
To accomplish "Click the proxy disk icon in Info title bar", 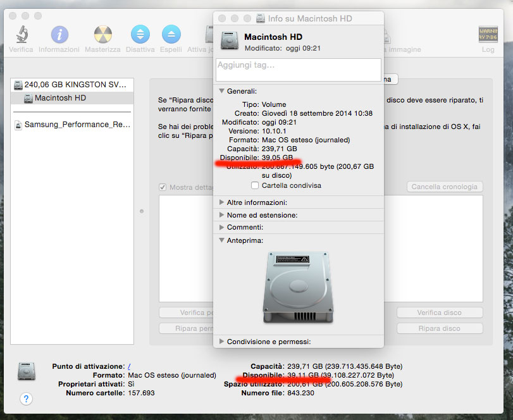I will 261,18.
